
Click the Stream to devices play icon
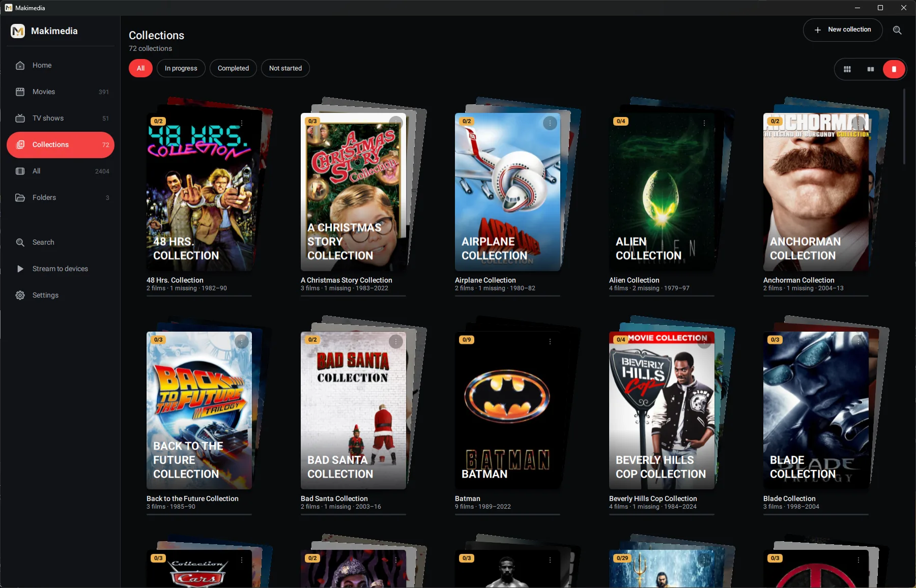[20, 269]
